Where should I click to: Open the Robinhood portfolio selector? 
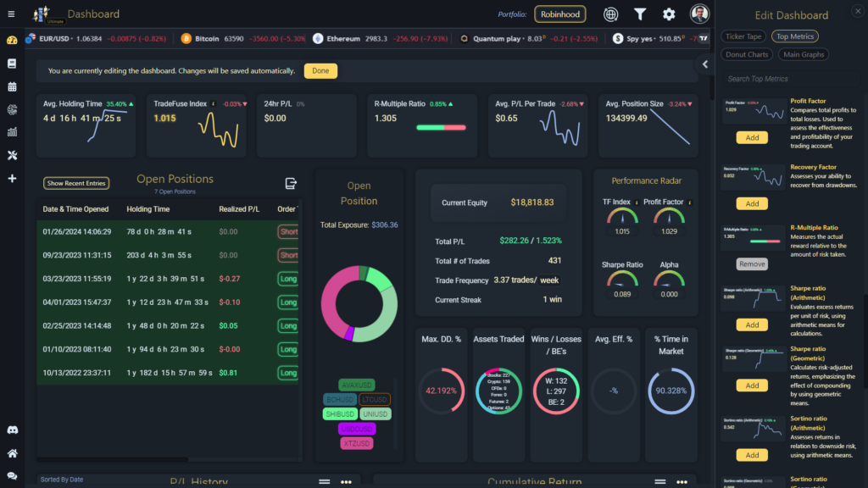point(560,14)
